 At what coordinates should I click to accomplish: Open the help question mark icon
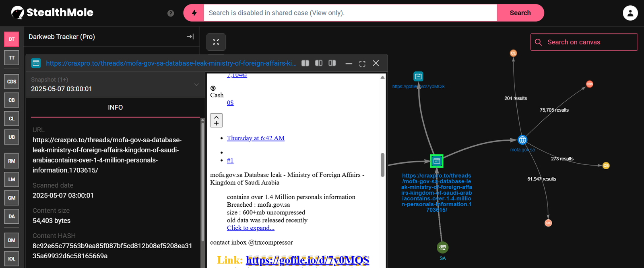[171, 13]
